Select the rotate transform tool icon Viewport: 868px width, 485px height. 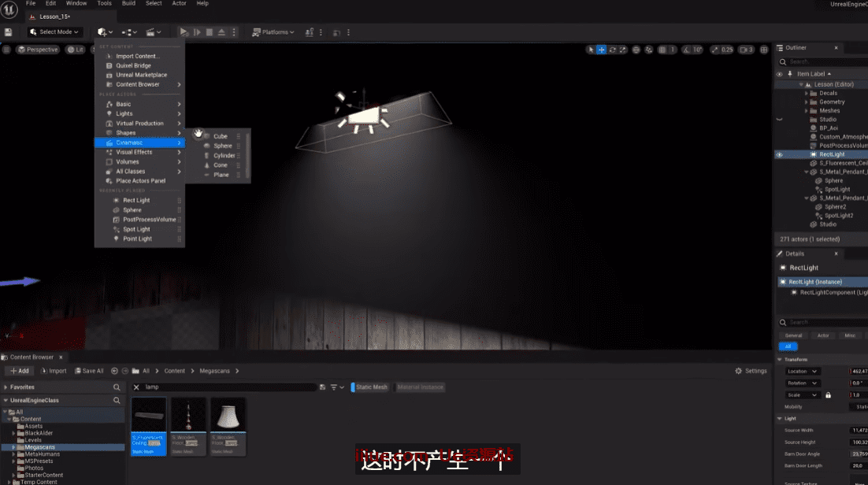612,50
